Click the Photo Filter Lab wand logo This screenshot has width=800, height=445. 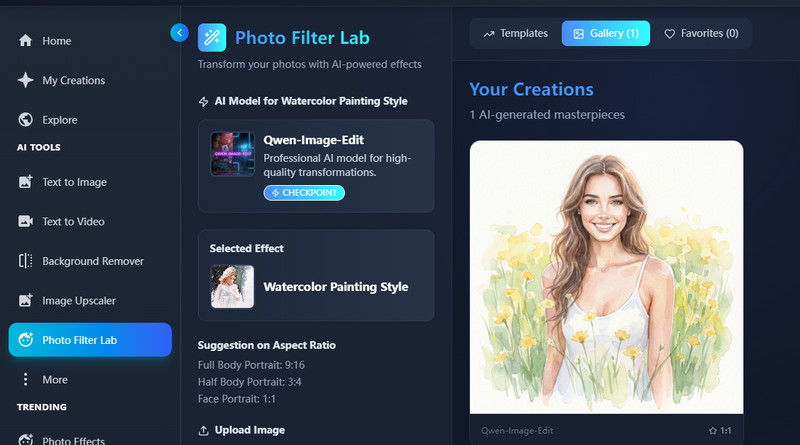click(x=212, y=38)
